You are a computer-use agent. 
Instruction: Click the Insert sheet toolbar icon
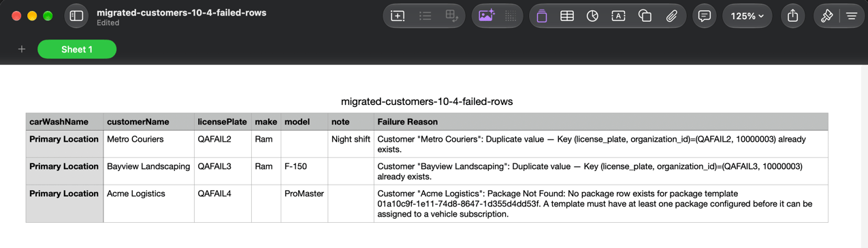398,16
